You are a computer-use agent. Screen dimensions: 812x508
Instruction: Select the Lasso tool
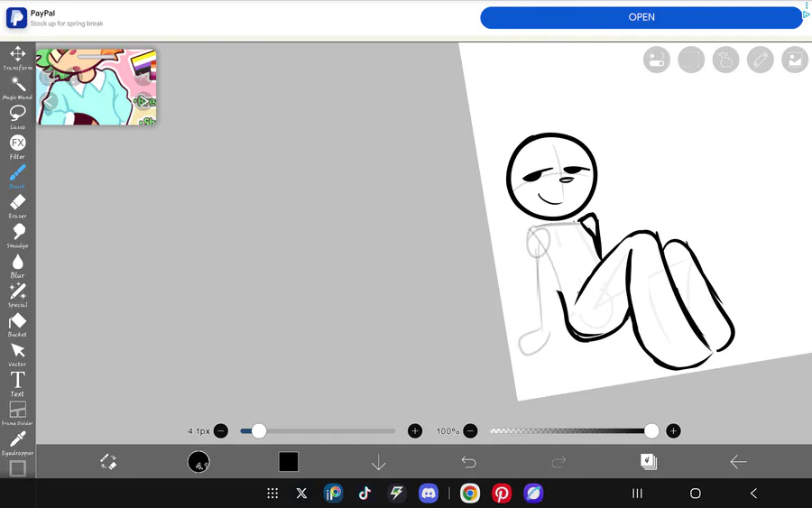pos(18,117)
